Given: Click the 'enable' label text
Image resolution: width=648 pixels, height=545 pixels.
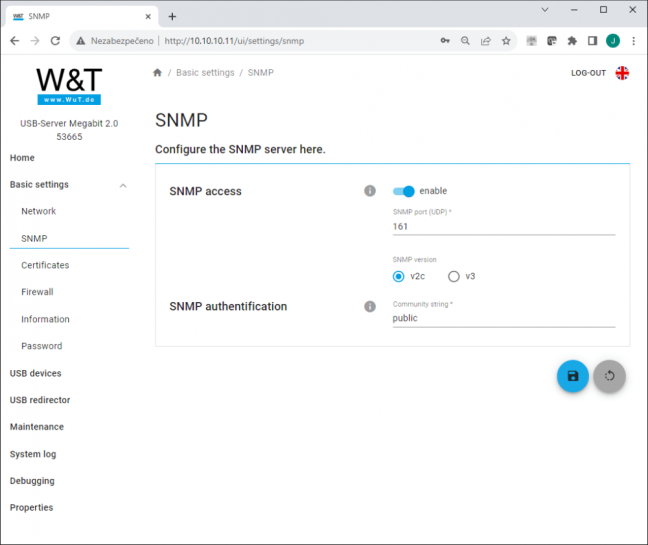Looking at the screenshot, I should point(433,191).
